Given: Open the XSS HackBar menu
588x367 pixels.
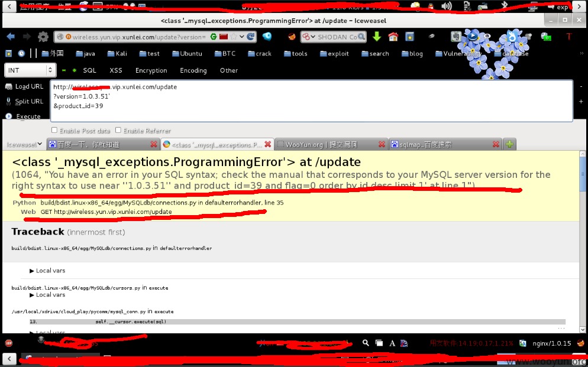Looking at the screenshot, I should [116, 70].
